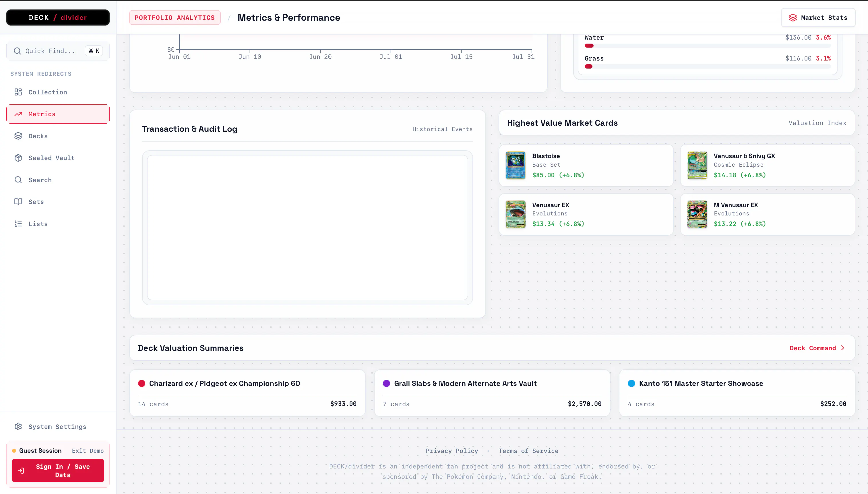Open Terms of Service link
Viewport: 868px width, 494px height.
click(528, 451)
